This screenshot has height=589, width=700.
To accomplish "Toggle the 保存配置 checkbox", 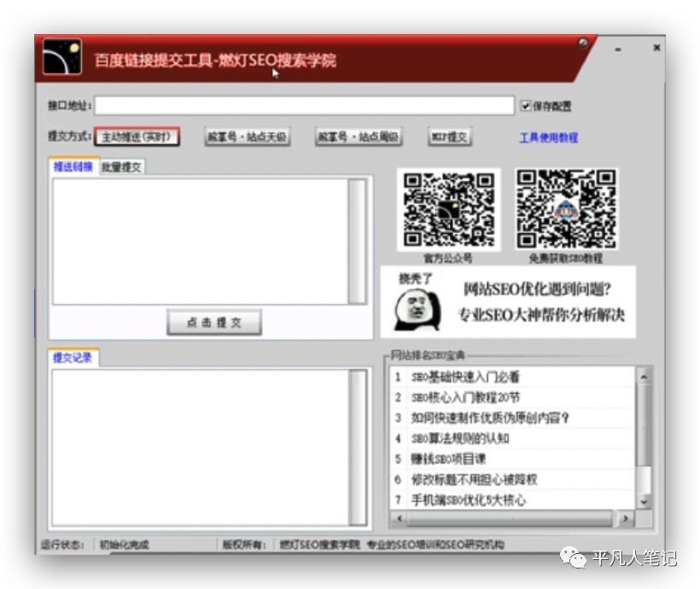I will 526,106.
